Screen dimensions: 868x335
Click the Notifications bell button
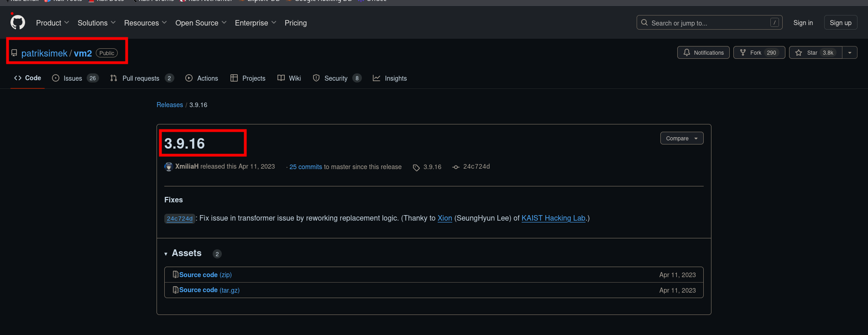click(703, 53)
